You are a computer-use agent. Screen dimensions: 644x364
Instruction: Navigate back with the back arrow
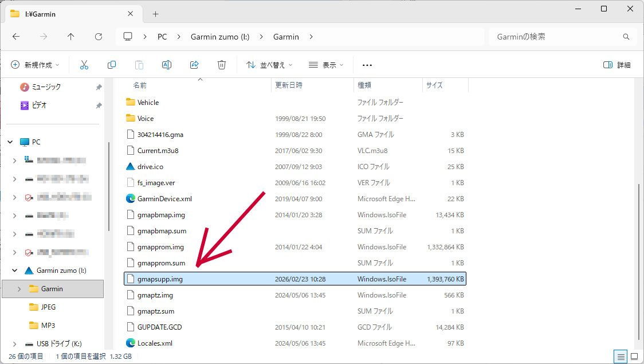pyautogui.click(x=16, y=37)
